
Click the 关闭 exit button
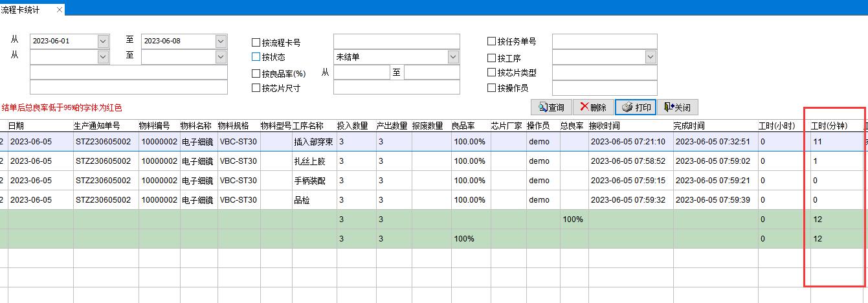[x=676, y=107]
